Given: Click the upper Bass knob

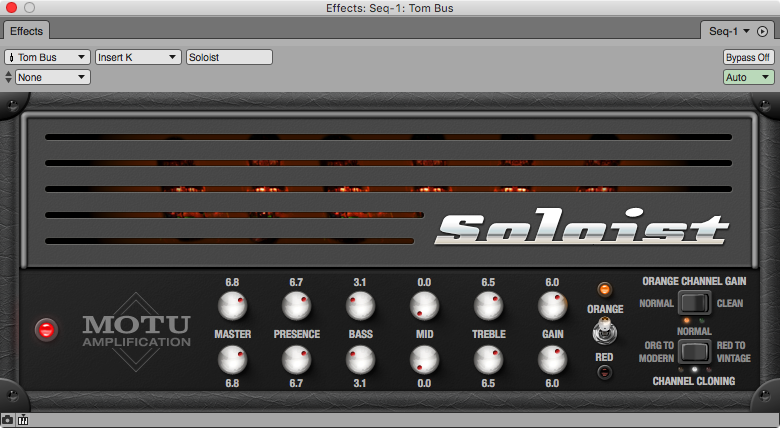Looking at the screenshot, I should (360, 305).
